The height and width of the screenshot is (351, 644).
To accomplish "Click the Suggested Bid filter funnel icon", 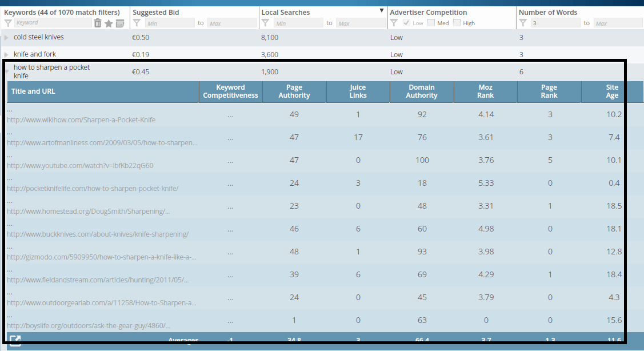I will point(137,23).
